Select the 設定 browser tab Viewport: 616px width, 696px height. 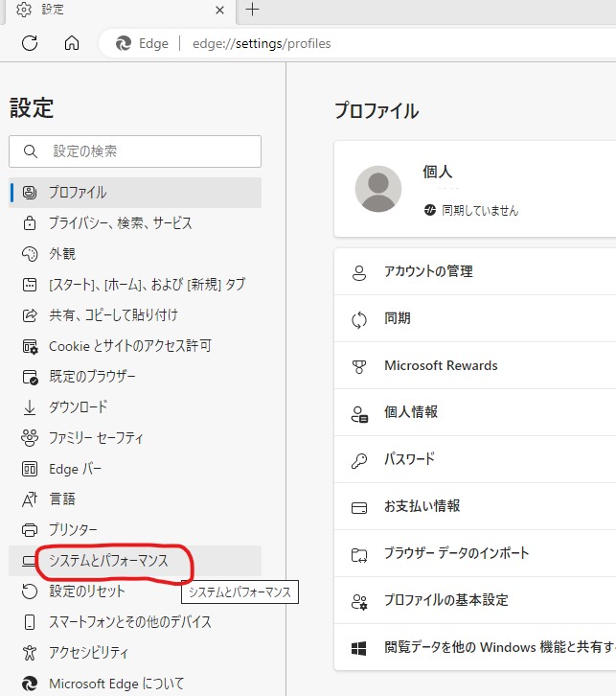tap(120, 11)
